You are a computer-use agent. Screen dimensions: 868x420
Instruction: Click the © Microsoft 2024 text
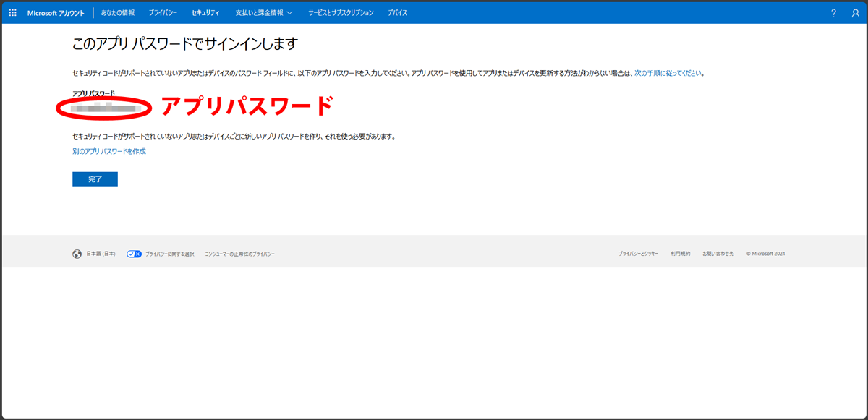pyautogui.click(x=765, y=254)
